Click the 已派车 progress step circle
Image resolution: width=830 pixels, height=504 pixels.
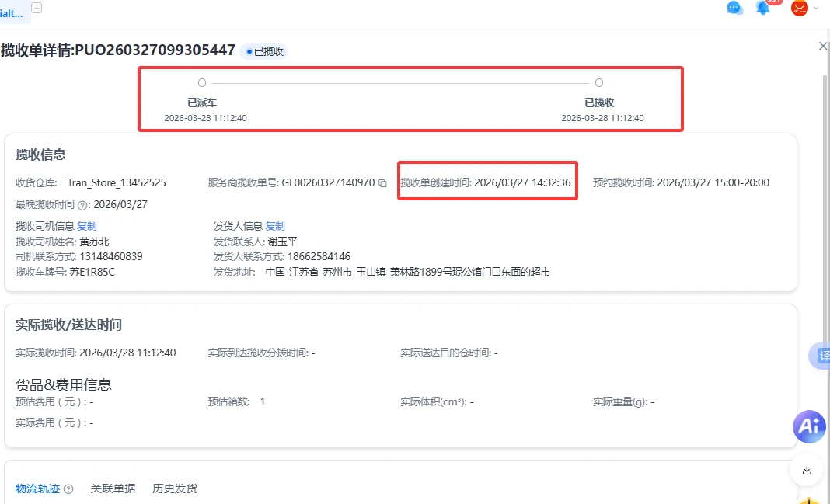coord(202,83)
